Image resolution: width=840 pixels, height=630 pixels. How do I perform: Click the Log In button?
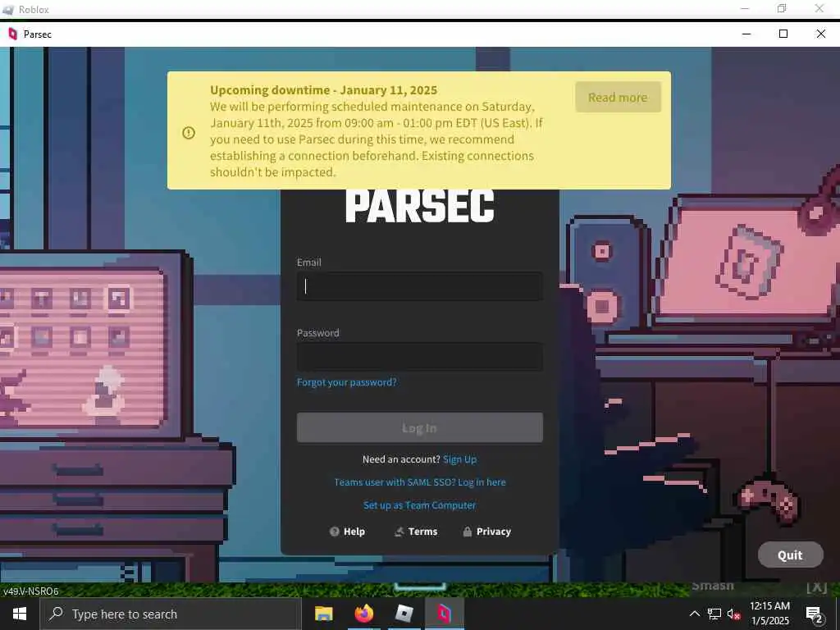point(419,427)
